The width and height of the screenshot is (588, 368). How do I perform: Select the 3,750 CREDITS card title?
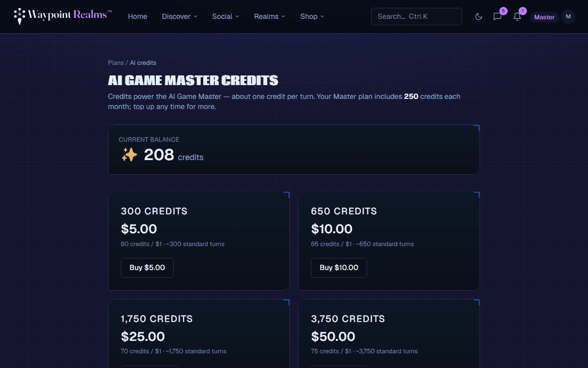coord(348,319)
